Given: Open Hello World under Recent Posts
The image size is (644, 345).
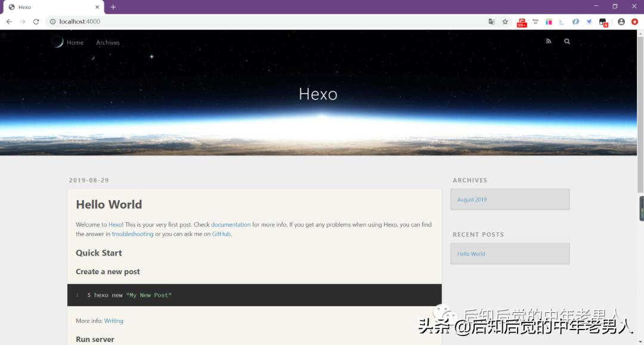Looking at the screenshot, I should tap(471, 253).
